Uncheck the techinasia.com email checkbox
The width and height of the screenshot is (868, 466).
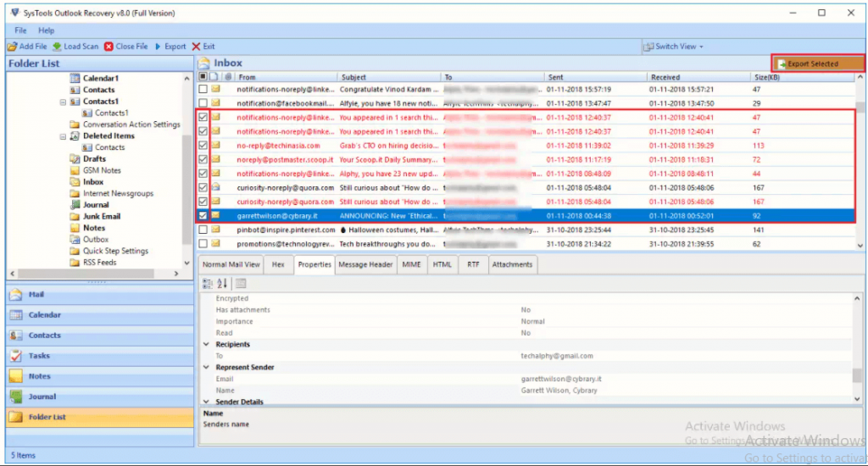(203, 146)
